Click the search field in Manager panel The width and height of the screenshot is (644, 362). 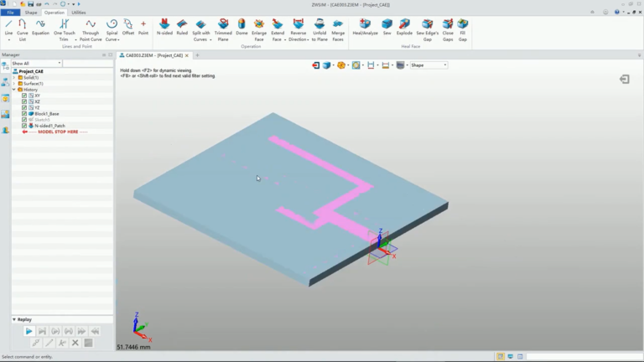pyautogui.click(x=88, y=63)
